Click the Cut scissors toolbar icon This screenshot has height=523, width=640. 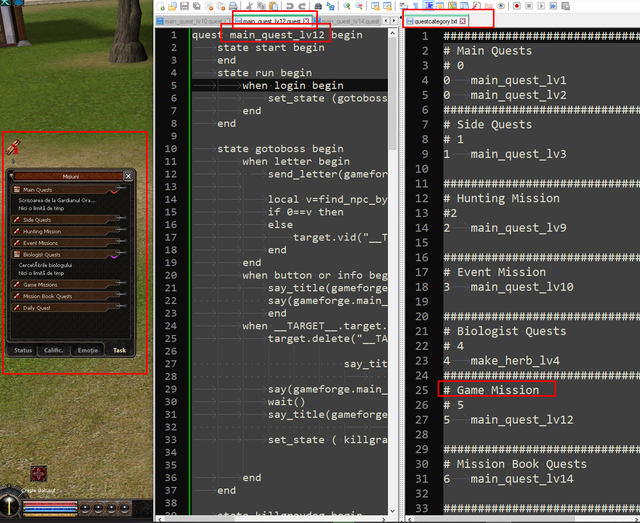coord(248,6)
